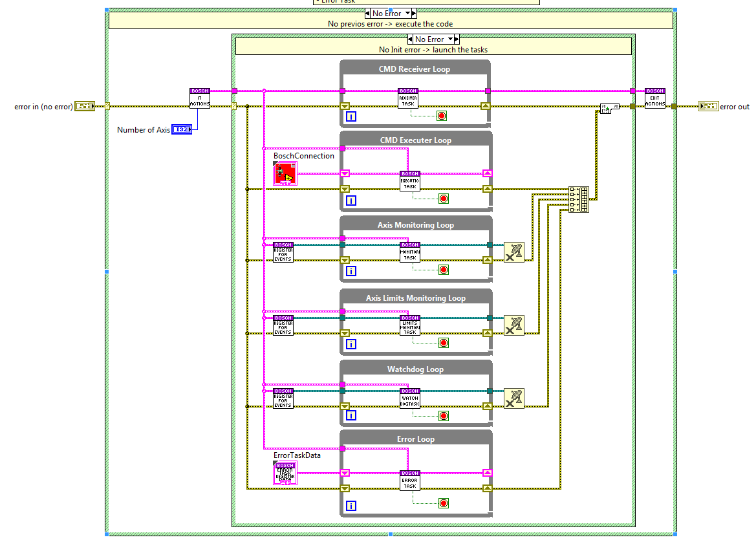Click the Axis Limits Monitoring Loop title label
Viewport: 756px width, 544px height.
pos(416,298)
